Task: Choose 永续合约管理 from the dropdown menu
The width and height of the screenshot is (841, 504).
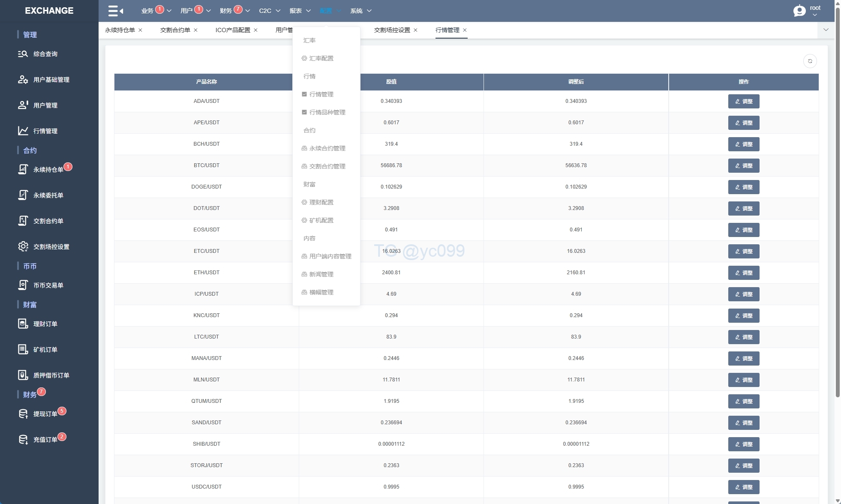Action: coord(327,148)
